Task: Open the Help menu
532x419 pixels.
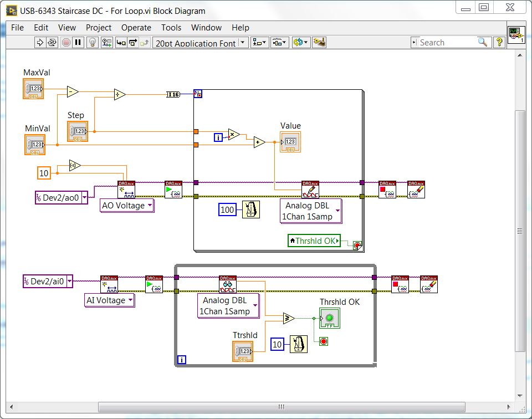Action: tap(240, 28)
